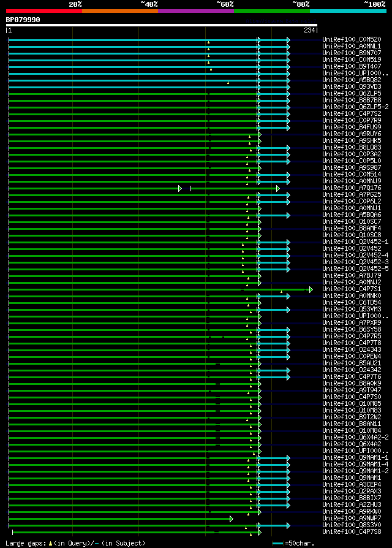Open hit UniRef100_C0M519
The height and width of the screenshot is (548, 392).
tap(352, 59)
